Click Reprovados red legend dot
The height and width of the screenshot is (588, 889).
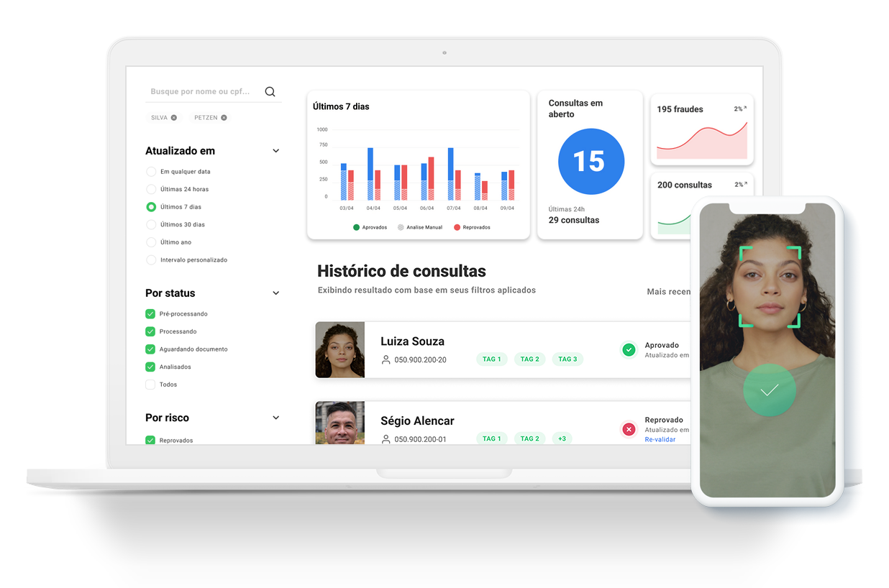457,227
